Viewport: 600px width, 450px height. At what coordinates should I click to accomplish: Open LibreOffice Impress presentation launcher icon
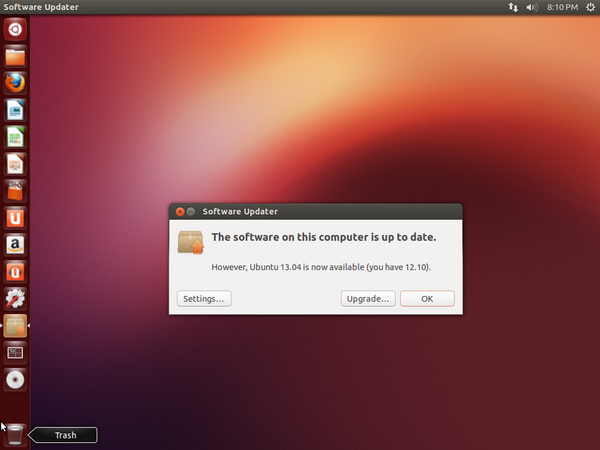click(x=15, y=164)
